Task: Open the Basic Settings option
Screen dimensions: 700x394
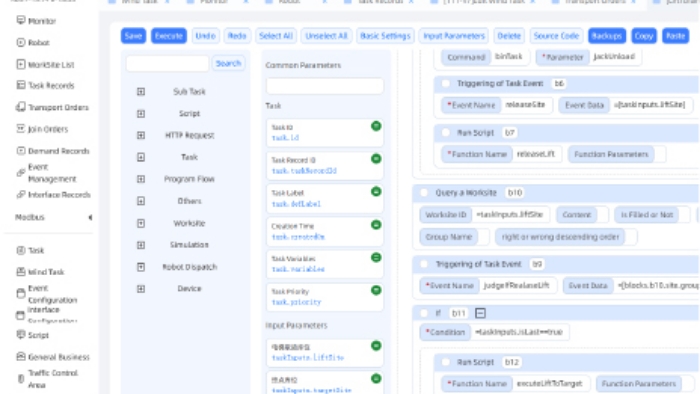Action: [x=385, y=36]
